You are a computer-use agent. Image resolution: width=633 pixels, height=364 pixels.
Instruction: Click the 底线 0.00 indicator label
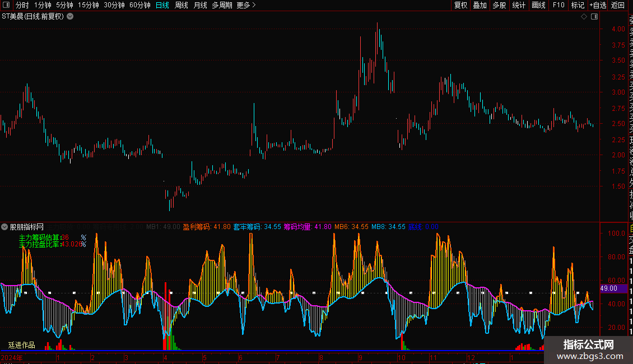423,227
